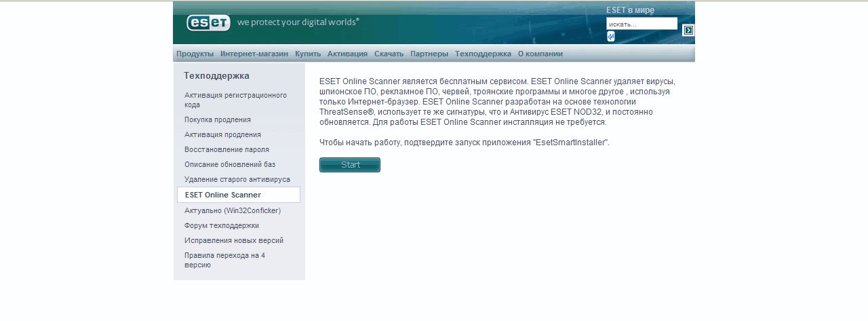Open the "Правила перехода на 4 версию" sidebar link
The image size is (868, 321).
224,260
